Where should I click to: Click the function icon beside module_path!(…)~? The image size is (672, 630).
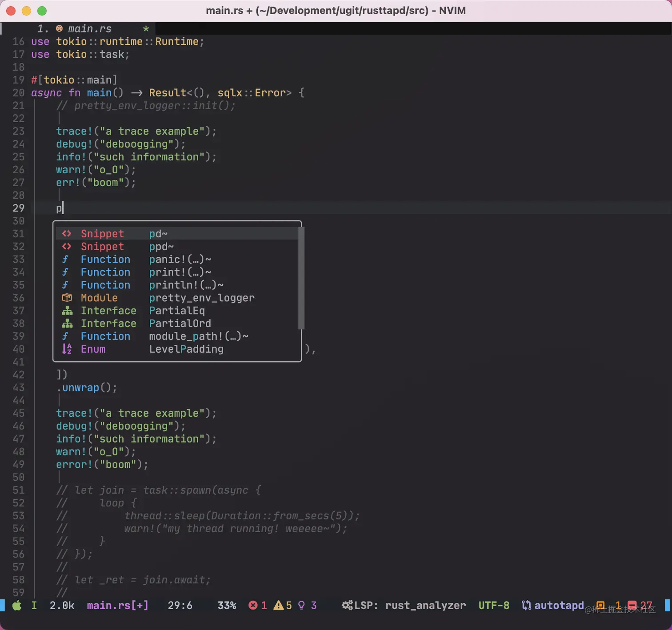click(65, 336)
